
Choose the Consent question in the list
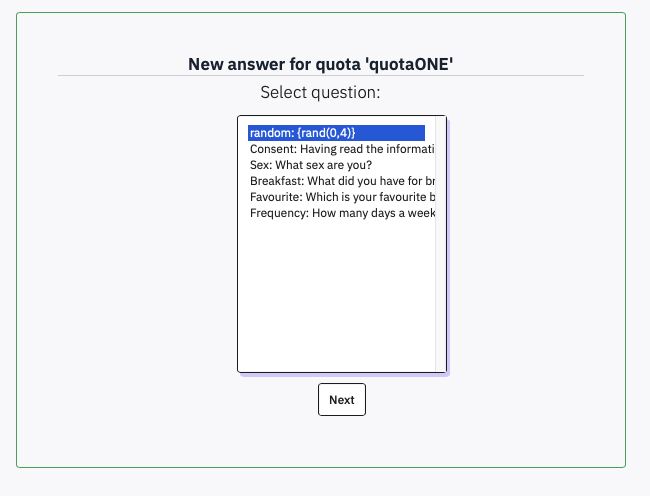click(340, 149)
